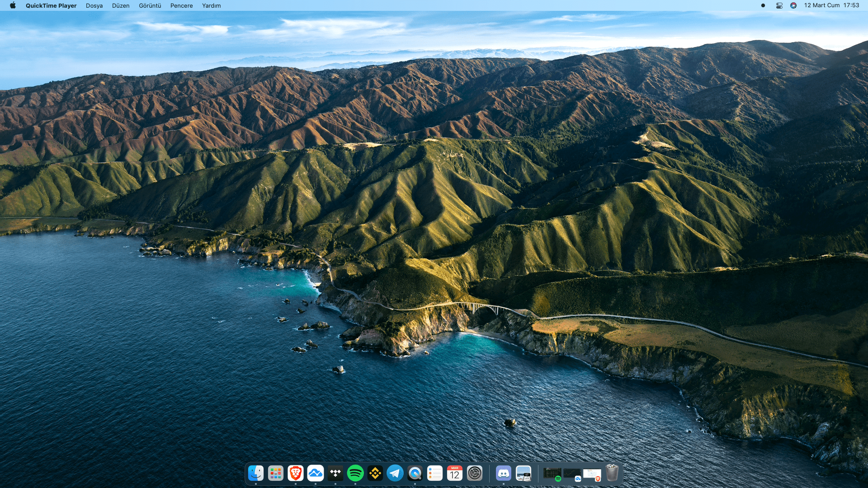
Task: Open the Yardım menu
Action: click(x=211, y=5)
